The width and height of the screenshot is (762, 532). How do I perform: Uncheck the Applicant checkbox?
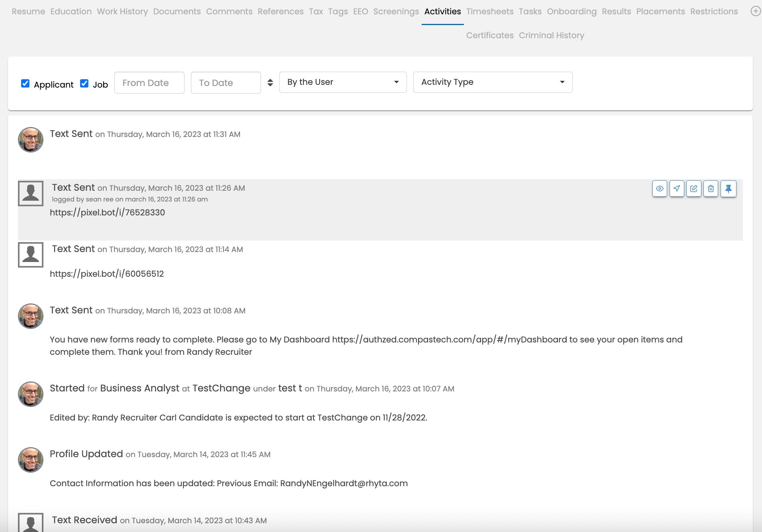point(25,83)
